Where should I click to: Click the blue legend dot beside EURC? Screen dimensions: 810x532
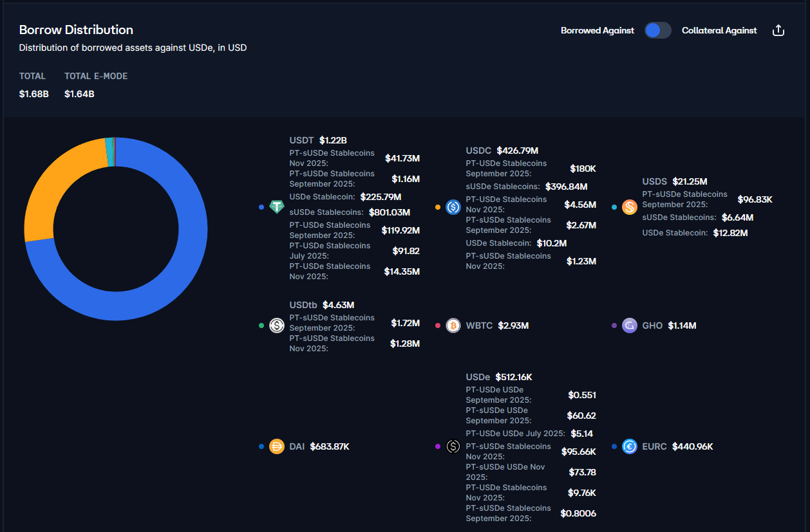point(614,446)
